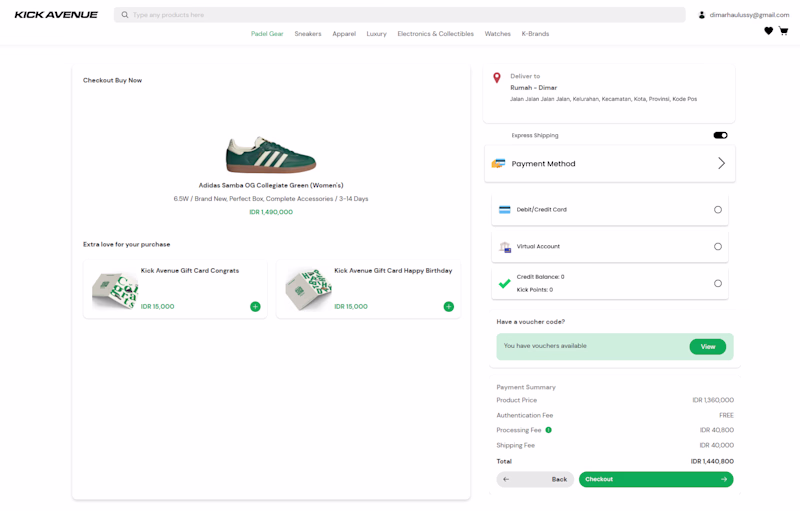
Task: Open the wishlist heart icon
Action: [x=768, y=31]
